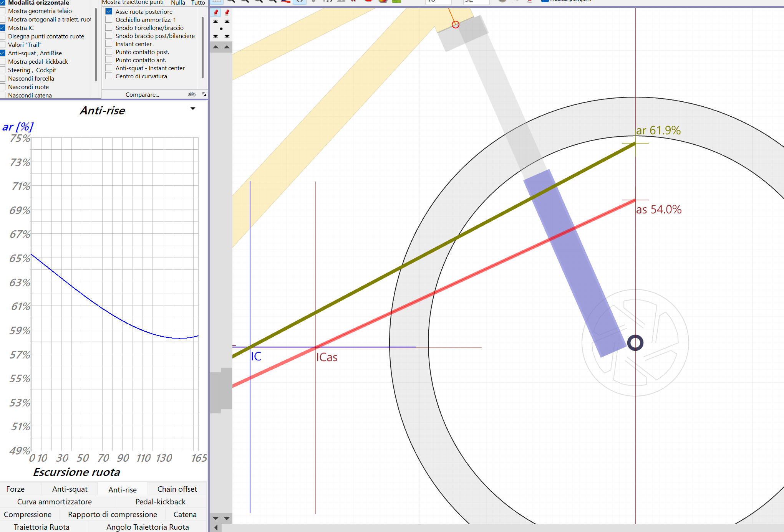Open the Angolo Traiettoria Ruota tab
The width and height of the screenshot is (784, 532).
148,527
